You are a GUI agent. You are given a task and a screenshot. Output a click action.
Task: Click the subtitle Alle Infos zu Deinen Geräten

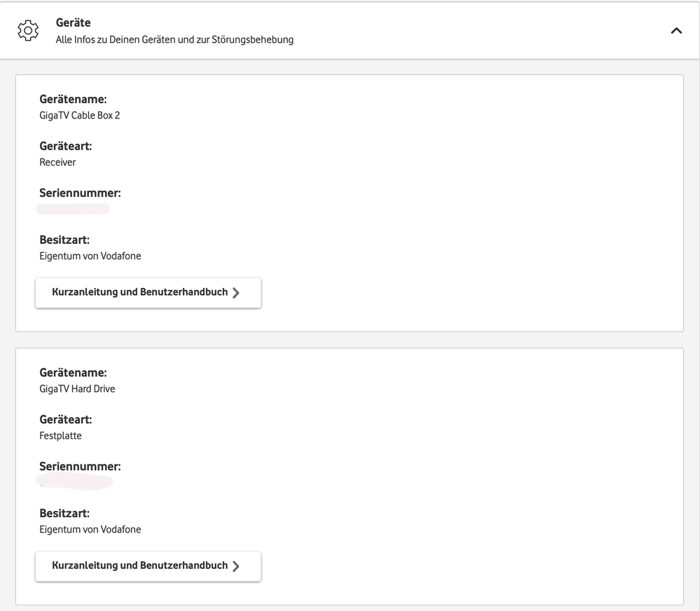(173, 40)
